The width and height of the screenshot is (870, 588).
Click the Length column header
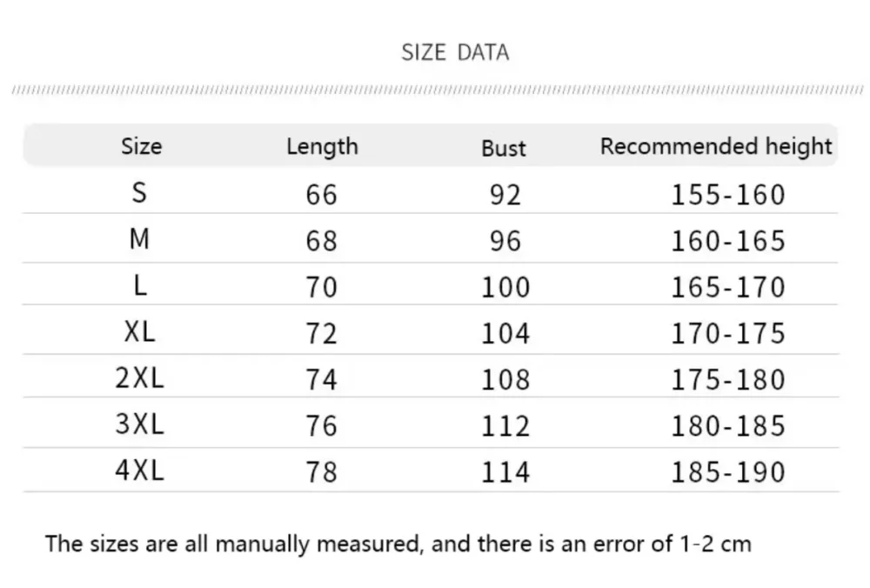coord(322,146)
